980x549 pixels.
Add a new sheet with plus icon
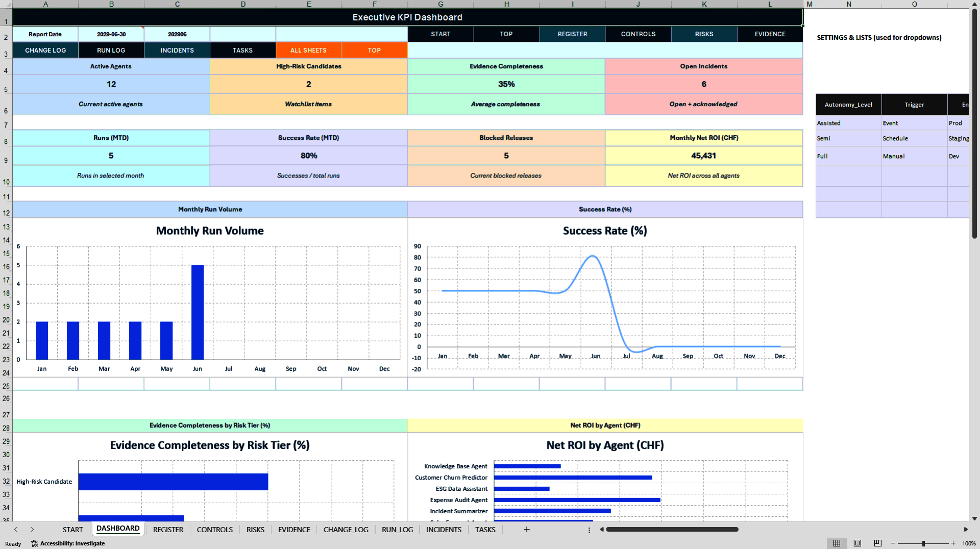tap(527, 530)
